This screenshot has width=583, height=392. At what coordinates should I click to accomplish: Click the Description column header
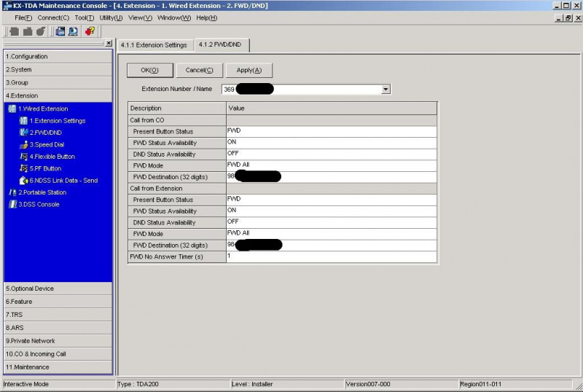[x=177, y=109]
